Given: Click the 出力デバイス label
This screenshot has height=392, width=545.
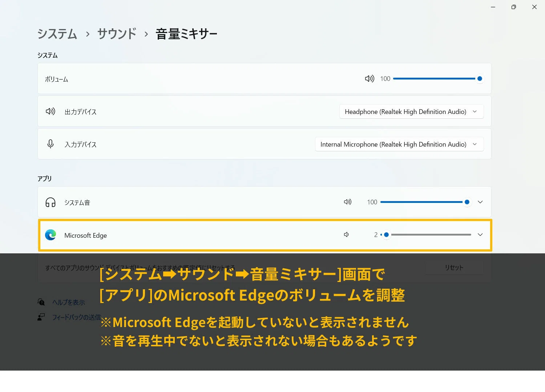Looking at the screenshot, I should coord(81,112).
